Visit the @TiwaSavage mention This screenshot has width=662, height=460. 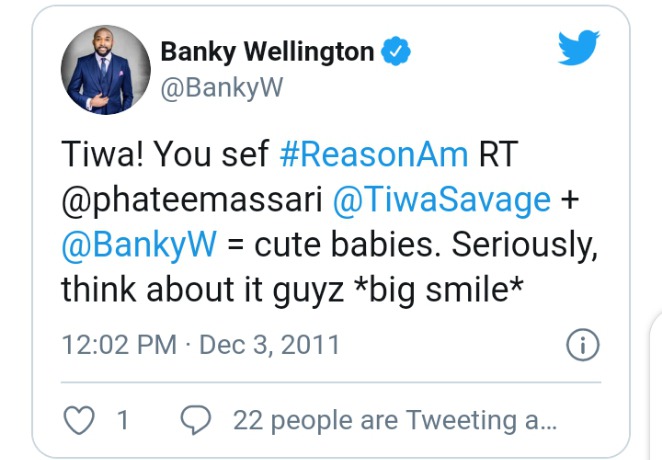442,200
